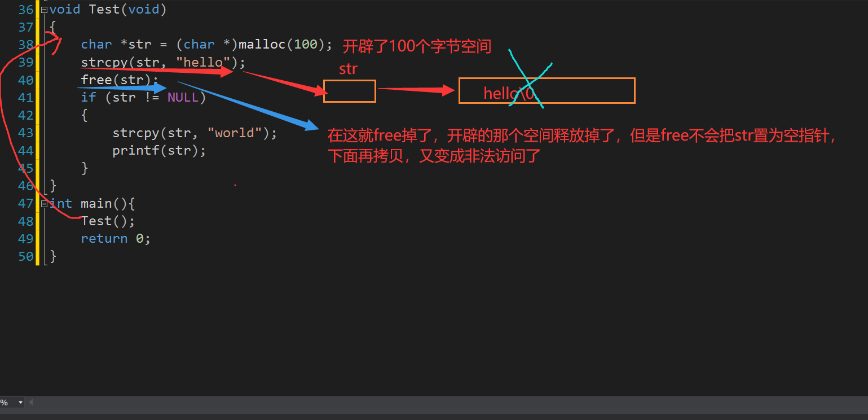Click opening brace on line 42
Image resolution: width=868 pixels, height=420 pixels.
pyautogui.click(x=85, y=115)
